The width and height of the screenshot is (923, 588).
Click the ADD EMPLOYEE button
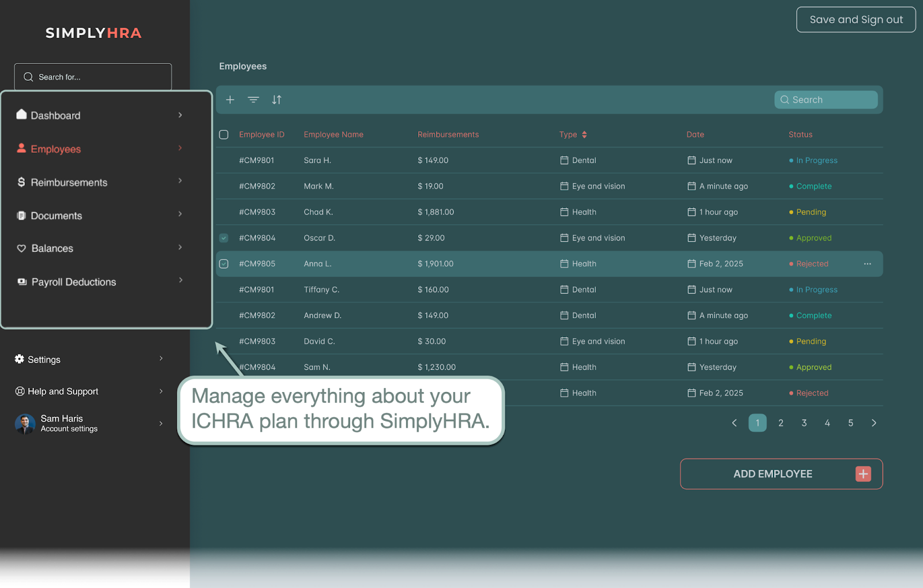click(781, 474)
